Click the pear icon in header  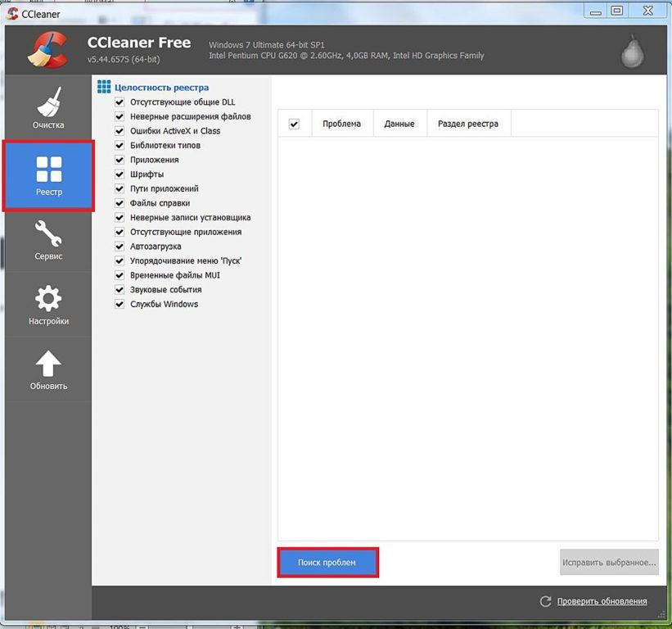click(x=633, y=52)
